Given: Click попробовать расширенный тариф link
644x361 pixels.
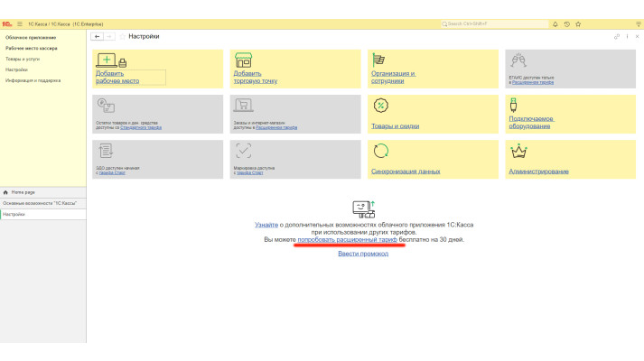Looking at the screenshot, I should pyautogui.click(x=348, y=239).
